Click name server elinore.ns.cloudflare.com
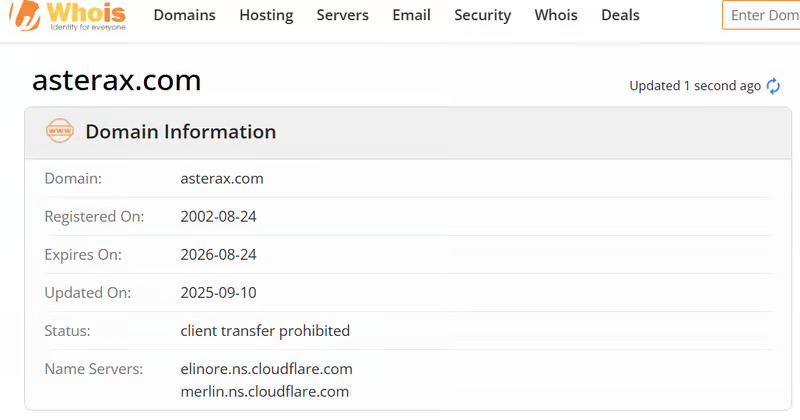Screen dimensions: 800x420 pos(266,368)
